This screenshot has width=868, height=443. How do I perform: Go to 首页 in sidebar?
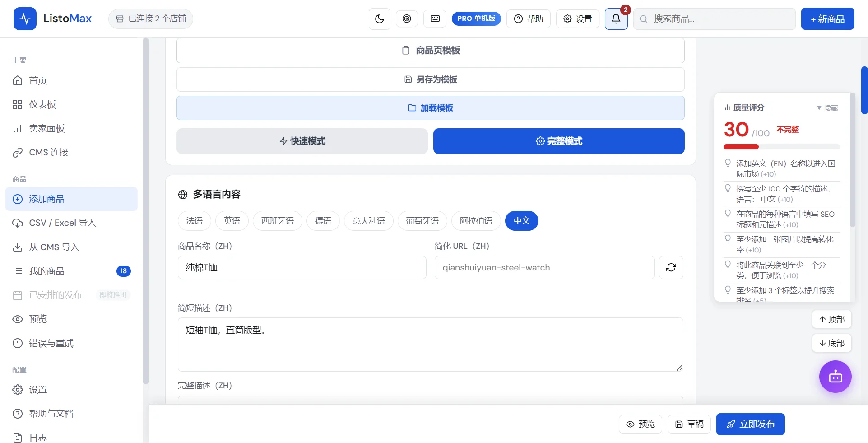pos(72,80)
